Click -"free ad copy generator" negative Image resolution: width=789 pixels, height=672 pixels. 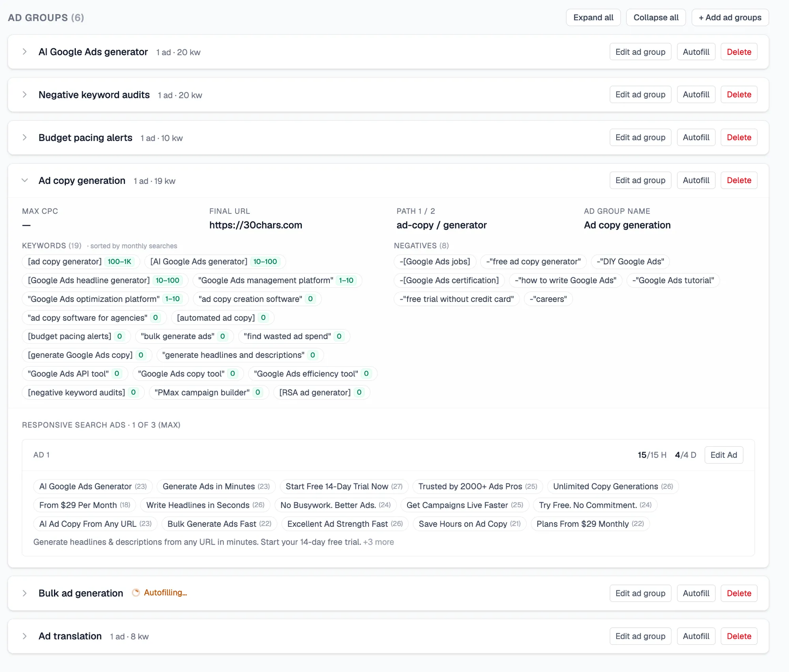click(x=533, y=262)
